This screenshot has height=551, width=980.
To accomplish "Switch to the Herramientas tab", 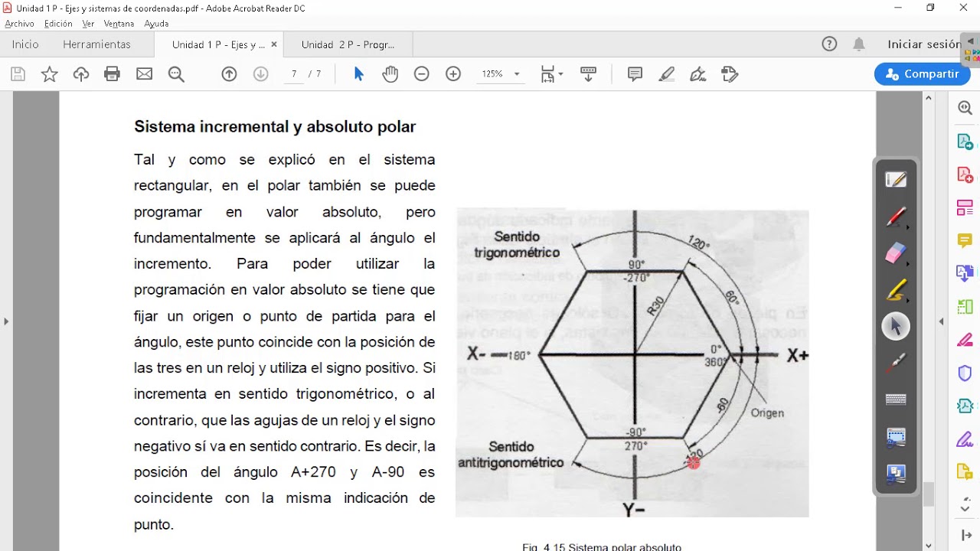I will click(96, 44).
